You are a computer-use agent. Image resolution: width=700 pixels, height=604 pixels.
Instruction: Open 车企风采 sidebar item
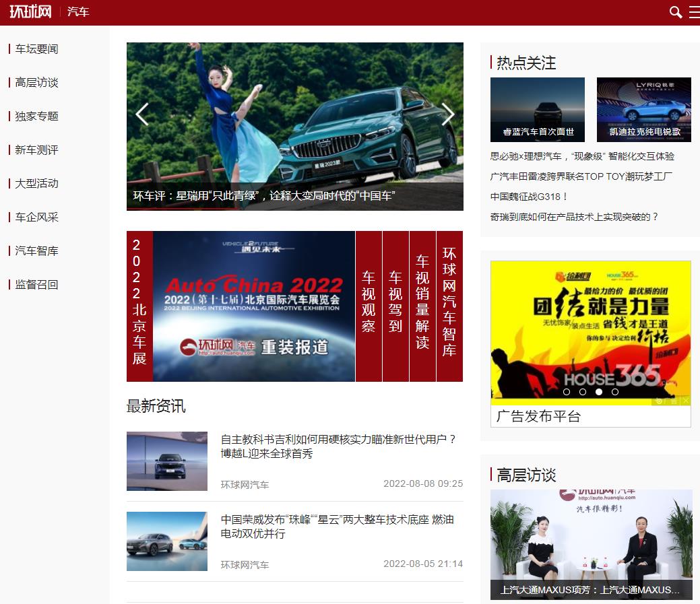[36, 217]
